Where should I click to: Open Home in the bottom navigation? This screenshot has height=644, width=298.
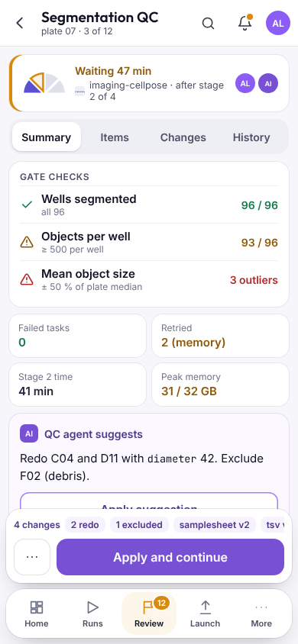[x=37, y=614]
